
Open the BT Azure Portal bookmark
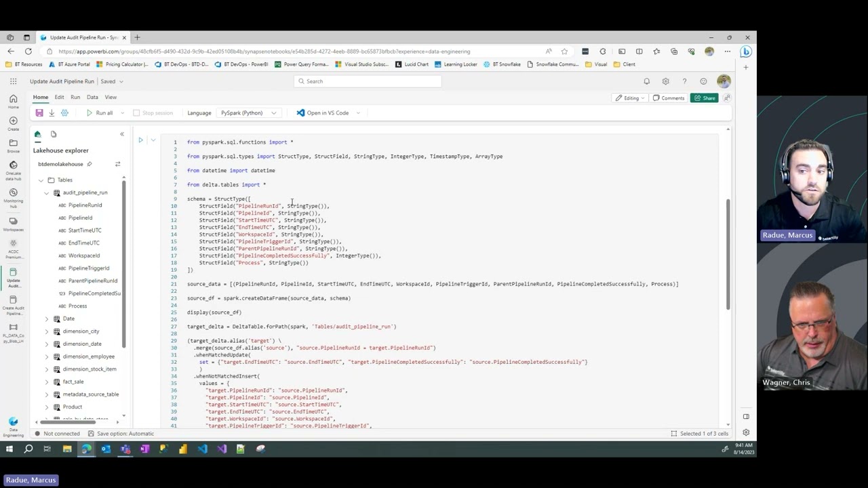(70, 64)
